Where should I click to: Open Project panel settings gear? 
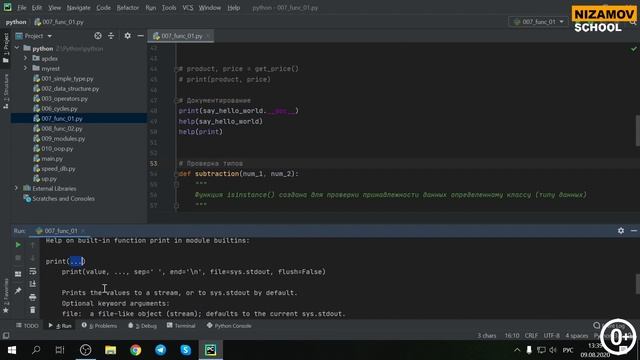(127, 36)
